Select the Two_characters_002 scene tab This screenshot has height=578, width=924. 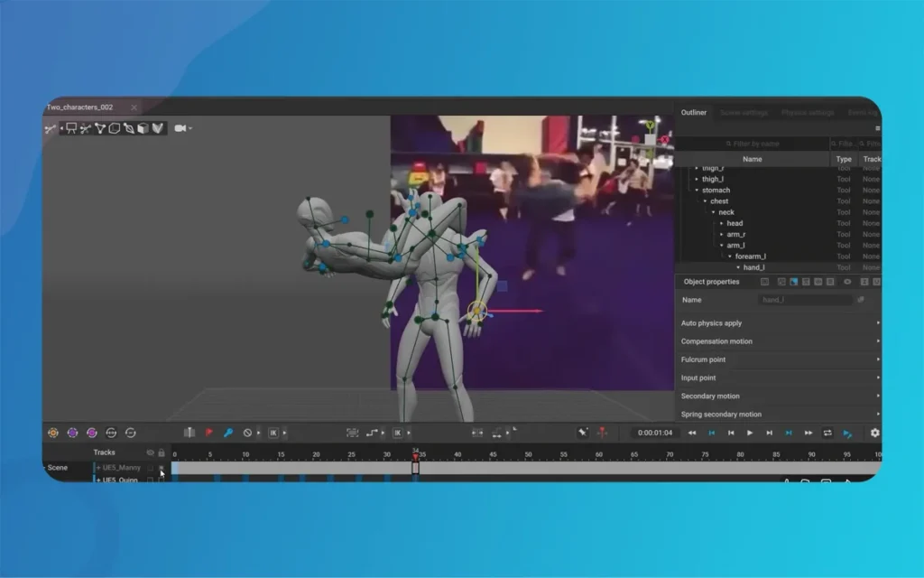(80, 107)
